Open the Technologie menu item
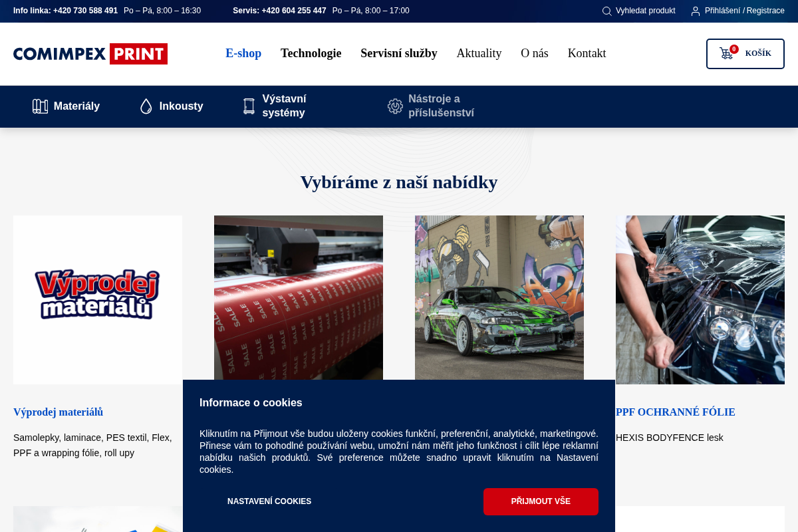 point(311,53)
